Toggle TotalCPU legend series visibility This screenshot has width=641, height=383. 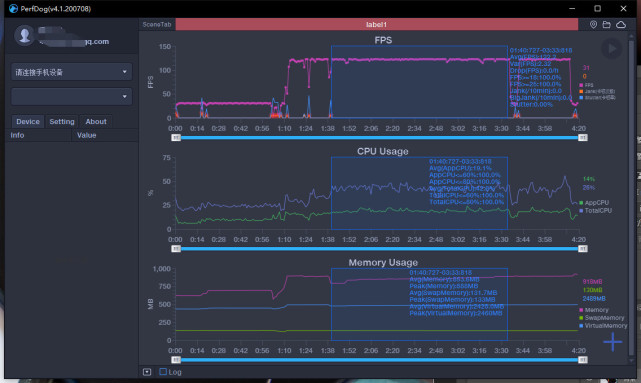tap(596, 211)
